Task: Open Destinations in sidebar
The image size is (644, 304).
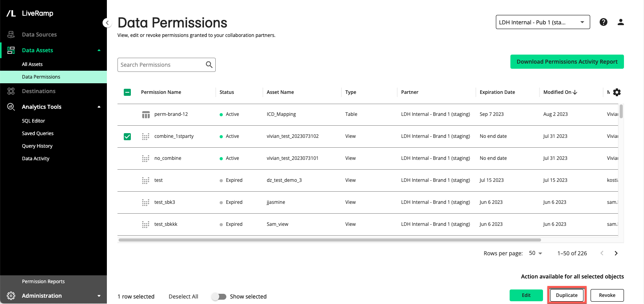Action: tap(39, 91)
